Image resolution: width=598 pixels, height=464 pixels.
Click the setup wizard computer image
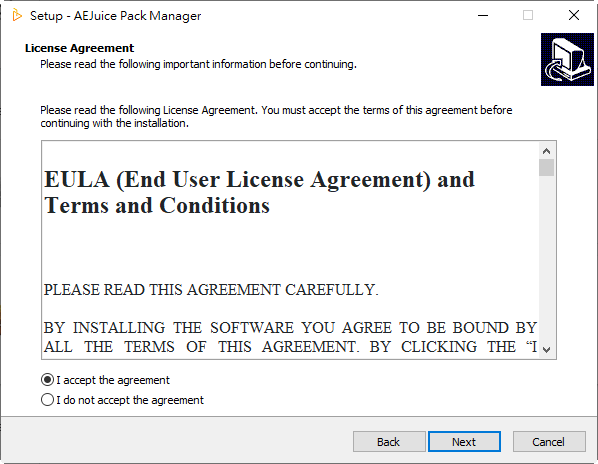click(567, 59)
